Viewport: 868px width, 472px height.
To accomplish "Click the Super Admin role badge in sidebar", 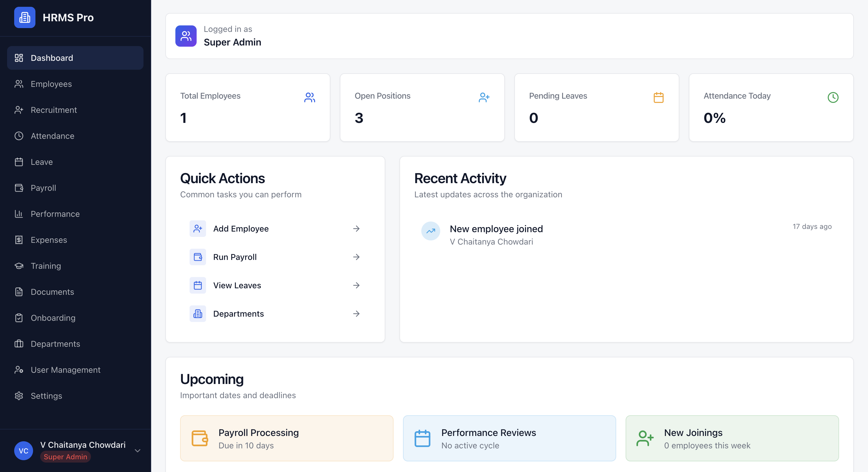I will coord(65,457).
